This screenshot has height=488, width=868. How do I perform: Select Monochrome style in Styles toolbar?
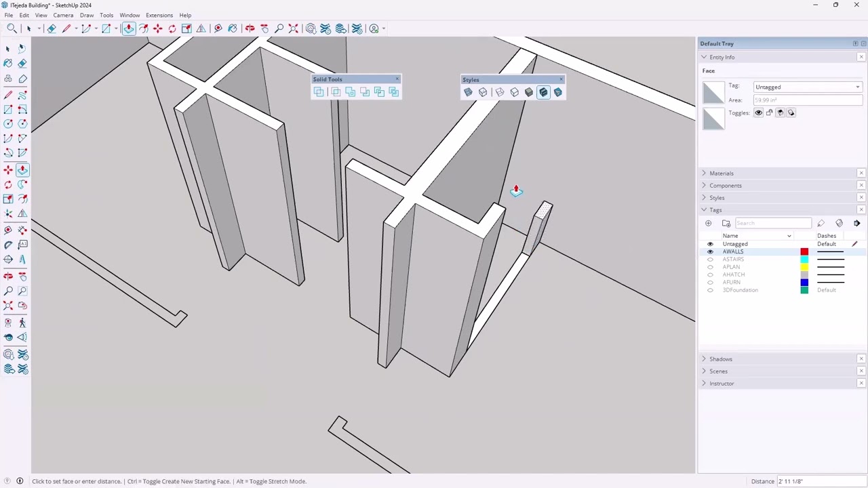pyautogui.click(x=557, y=92)
